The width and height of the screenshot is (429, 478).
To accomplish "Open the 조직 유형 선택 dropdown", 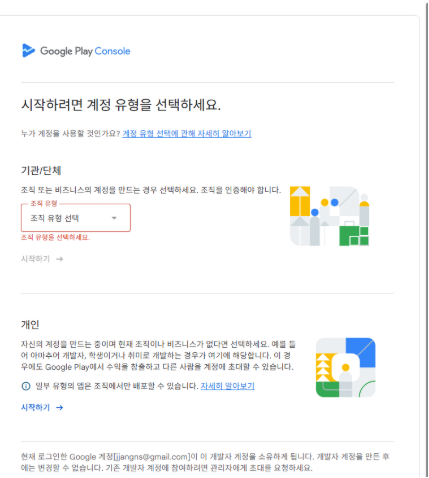I will pos(76,218).
